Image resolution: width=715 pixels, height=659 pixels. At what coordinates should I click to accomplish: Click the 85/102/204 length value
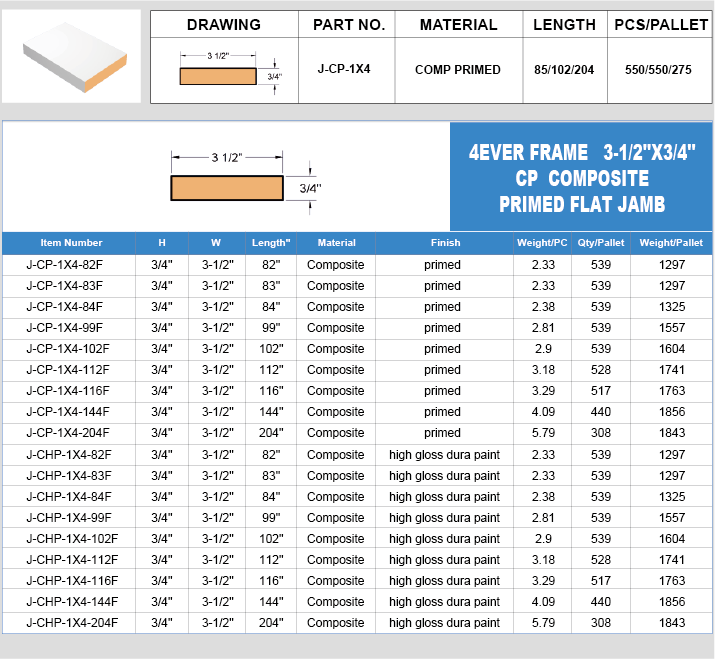(x=564, y=70)
